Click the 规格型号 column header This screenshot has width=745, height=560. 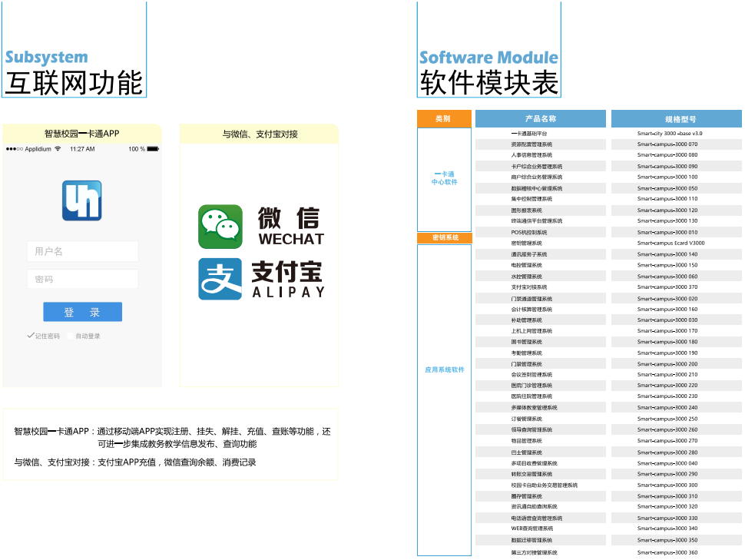677,119
